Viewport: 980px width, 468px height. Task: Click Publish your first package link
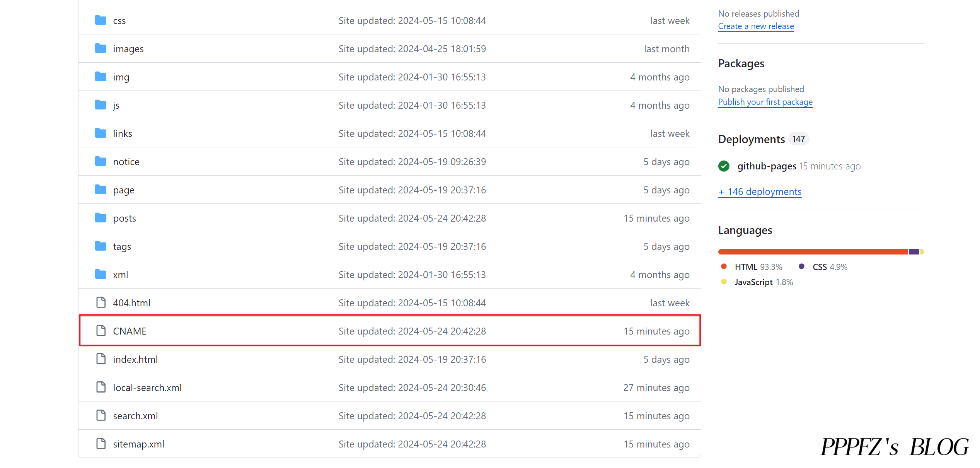tap(765, 101)
